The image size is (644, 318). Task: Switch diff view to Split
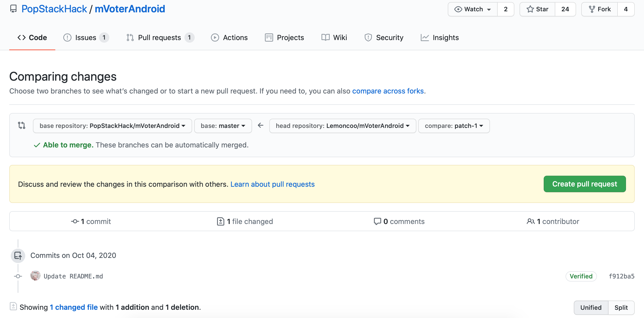point(621,307)
